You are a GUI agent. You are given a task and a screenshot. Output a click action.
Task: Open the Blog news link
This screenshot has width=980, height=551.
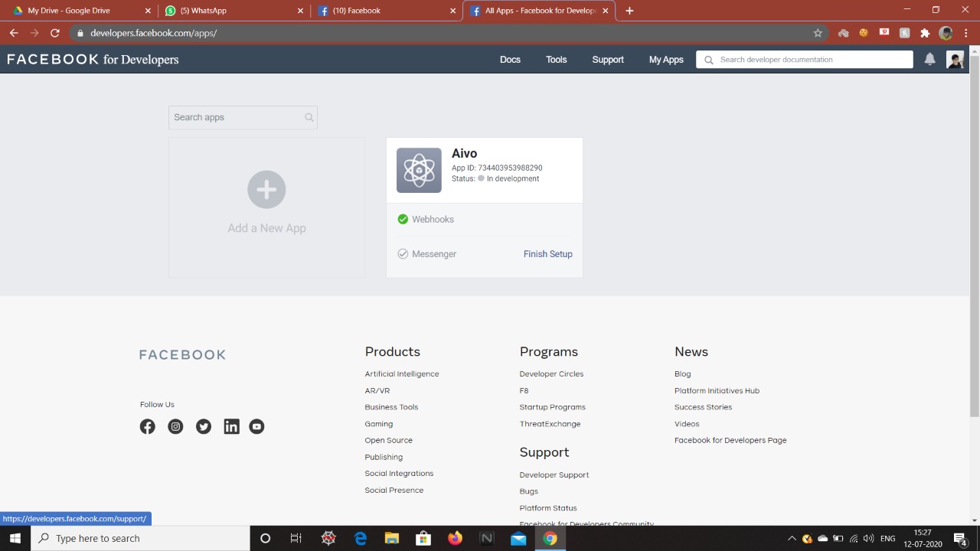[x=682, y=374]
